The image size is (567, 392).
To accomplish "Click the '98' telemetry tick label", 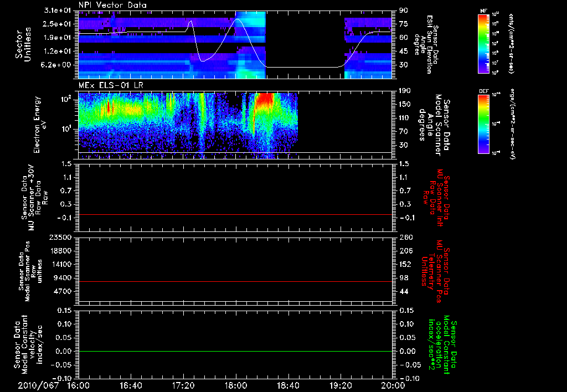I will click(x=404, y=278).
